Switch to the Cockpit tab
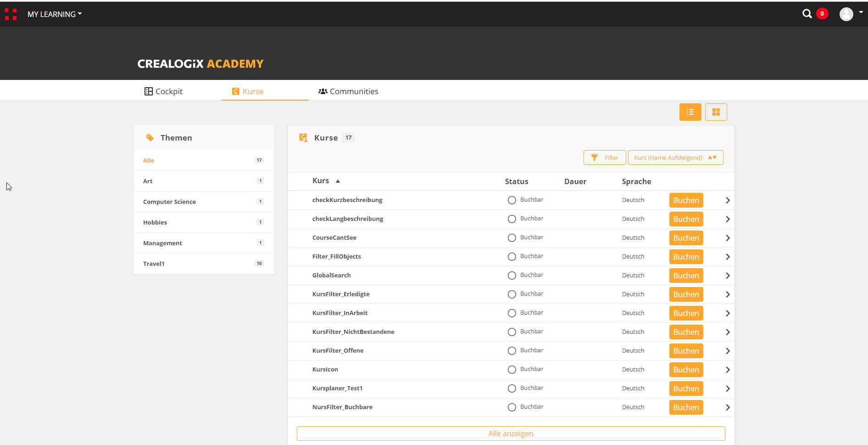The width and height of the screenshot is (868, 445). click(164, 91)
